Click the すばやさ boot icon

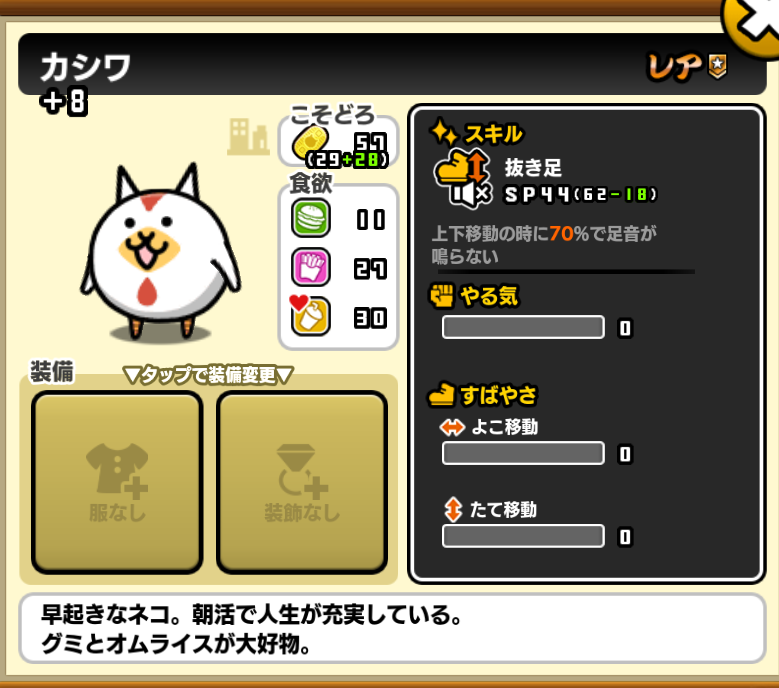[441, 395]
